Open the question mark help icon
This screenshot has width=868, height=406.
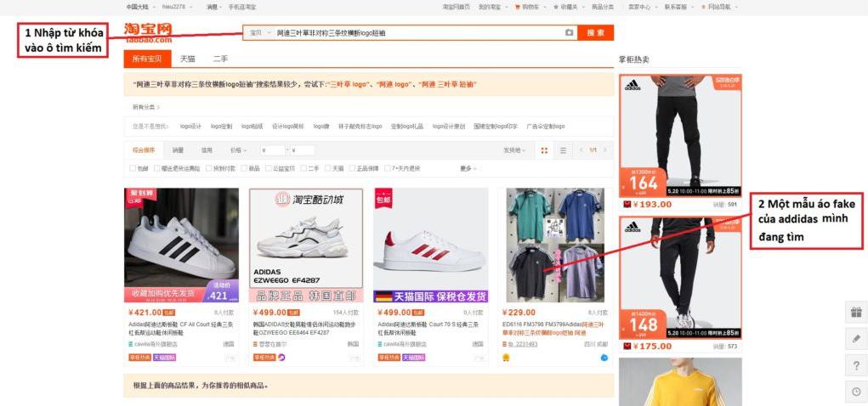pos(856,365)
